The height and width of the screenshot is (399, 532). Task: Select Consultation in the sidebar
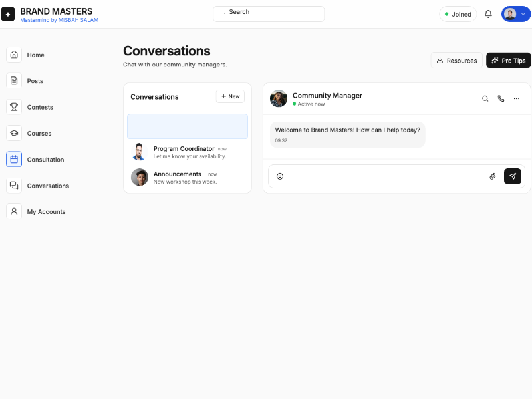point(45,160)
